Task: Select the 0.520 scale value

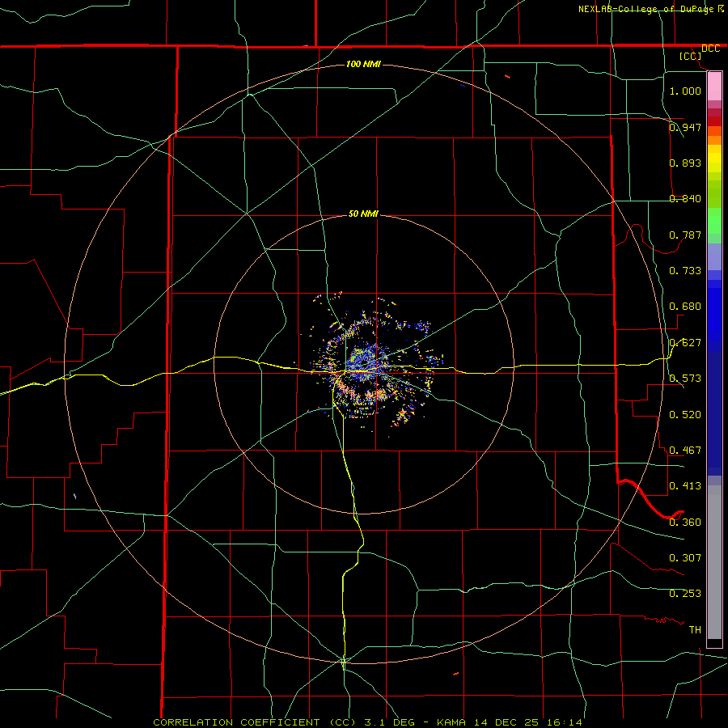Action: pos(685,414)
